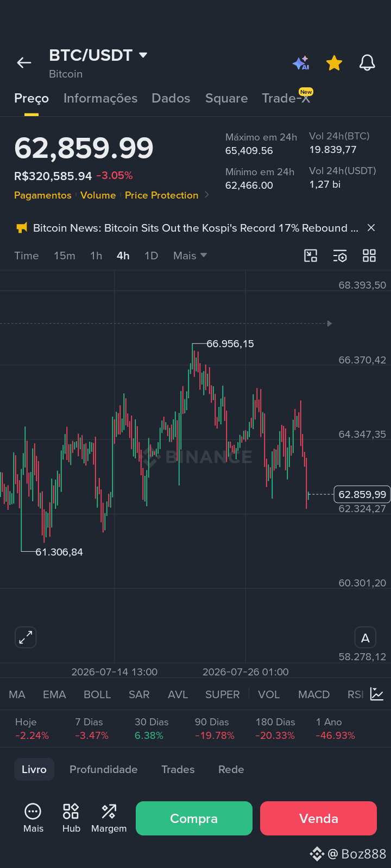Tap the 1 Ano -46.93% performance
The image size is (391, 868).
[336, 729]
